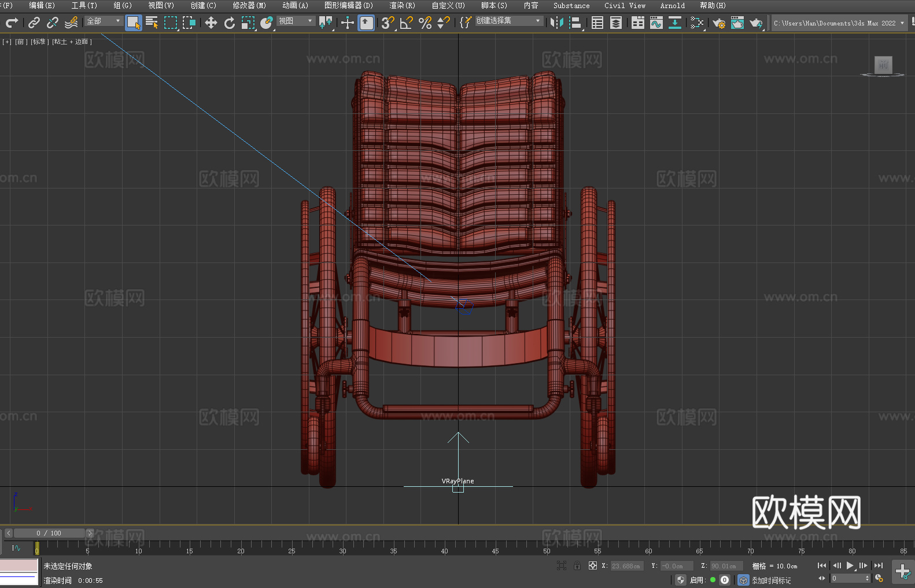Screen dimensions: 915x588
Task: Click the Render Production teapot icon
Action: pos(756,23)
